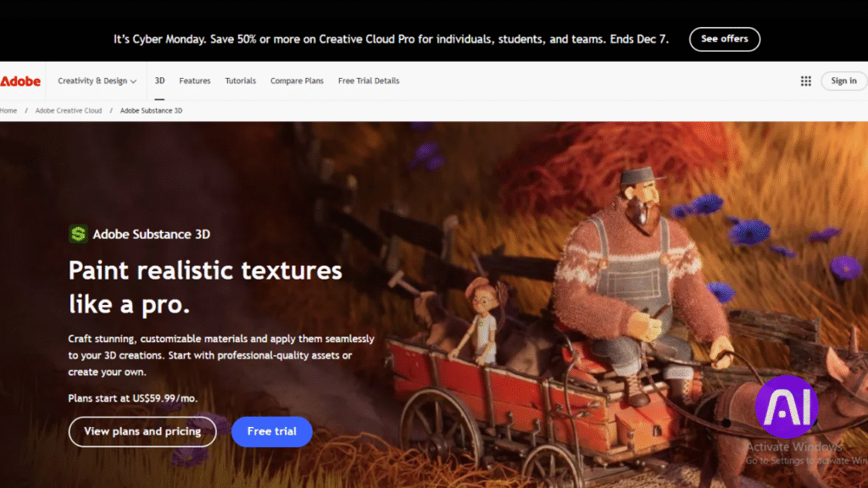Image resolution: width=868 pixels, height=488 pixels.
Task: Select the Adobe Substance 3D breadcrumb
Action: click(151, 110)
